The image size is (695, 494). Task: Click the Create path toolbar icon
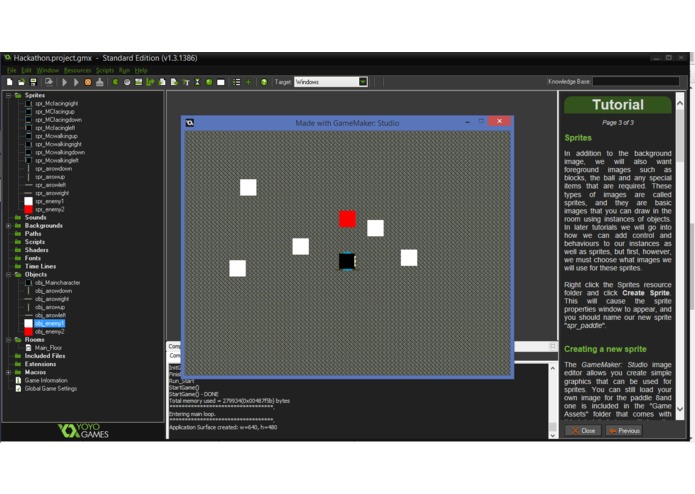coord(150,82)
